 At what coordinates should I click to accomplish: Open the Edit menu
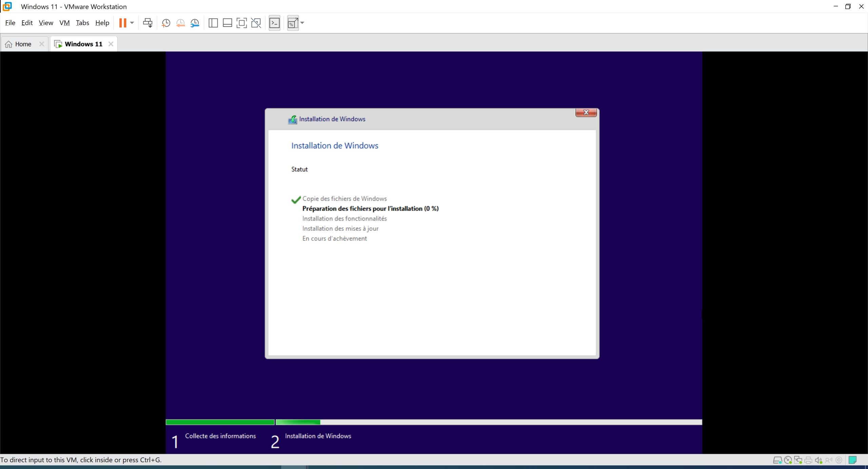pos(27,23)
